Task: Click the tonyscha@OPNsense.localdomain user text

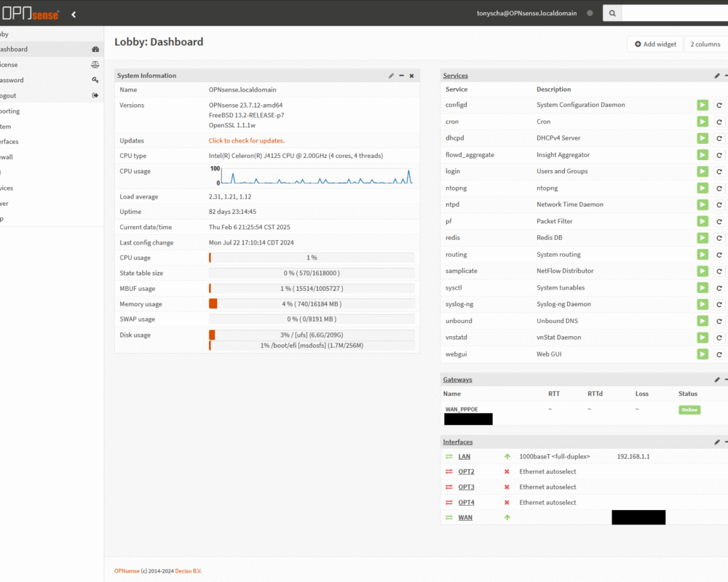Action: (x=526, y=14)
